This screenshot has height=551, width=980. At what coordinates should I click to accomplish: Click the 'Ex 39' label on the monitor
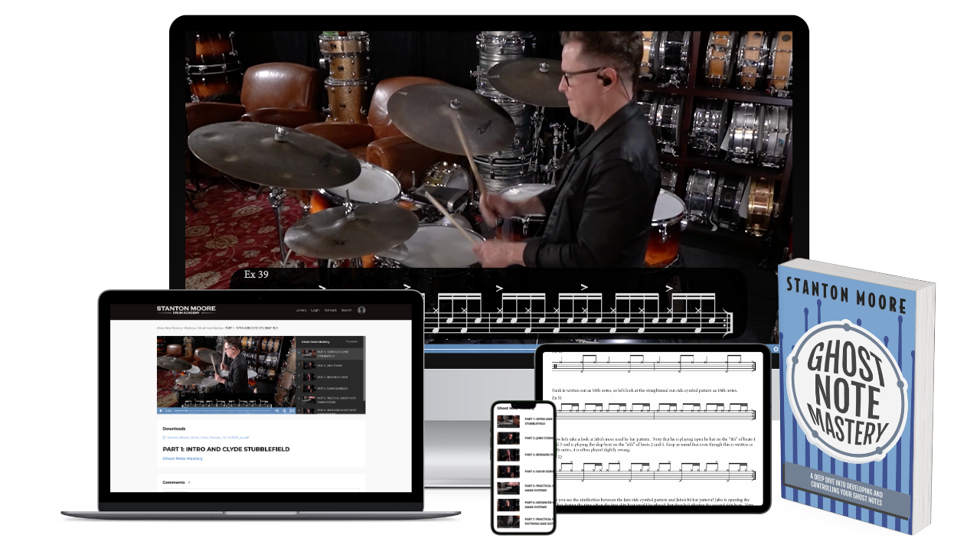(x=256, y=275)
